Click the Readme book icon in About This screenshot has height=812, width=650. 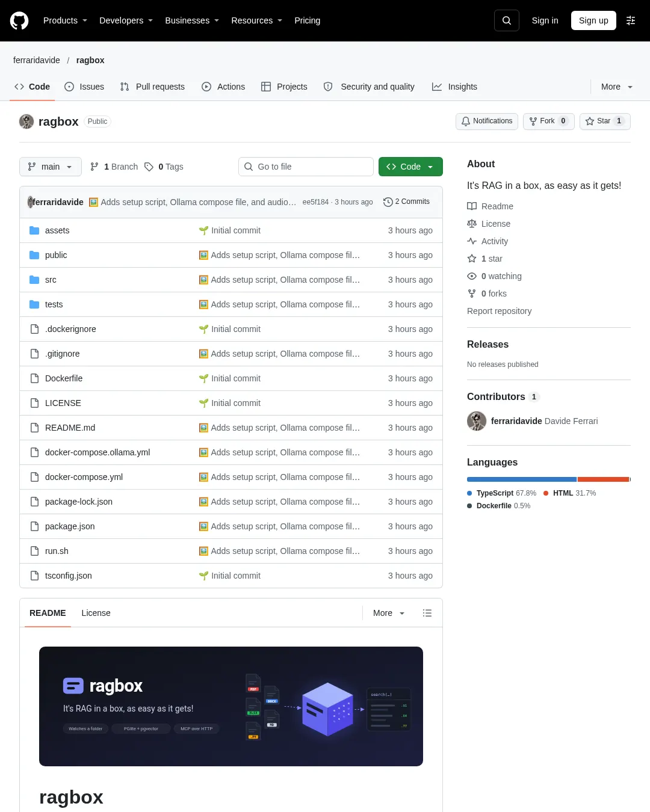click(x=472, y=206)
